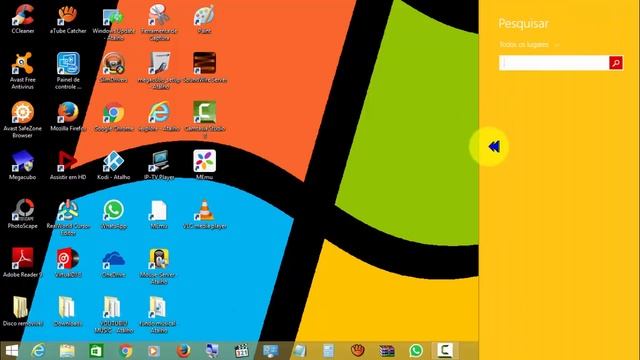This screenshot has height=360, width=640.
Task: Open Mozilla Firefox desktop shortcut
Action: click(x=68, y=116)
